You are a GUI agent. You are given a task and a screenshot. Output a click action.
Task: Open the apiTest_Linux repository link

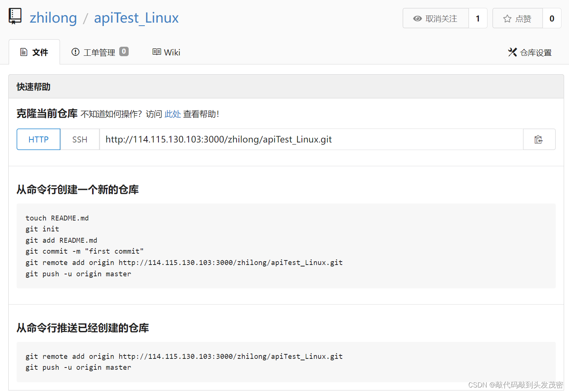click(x=136, y=18)
